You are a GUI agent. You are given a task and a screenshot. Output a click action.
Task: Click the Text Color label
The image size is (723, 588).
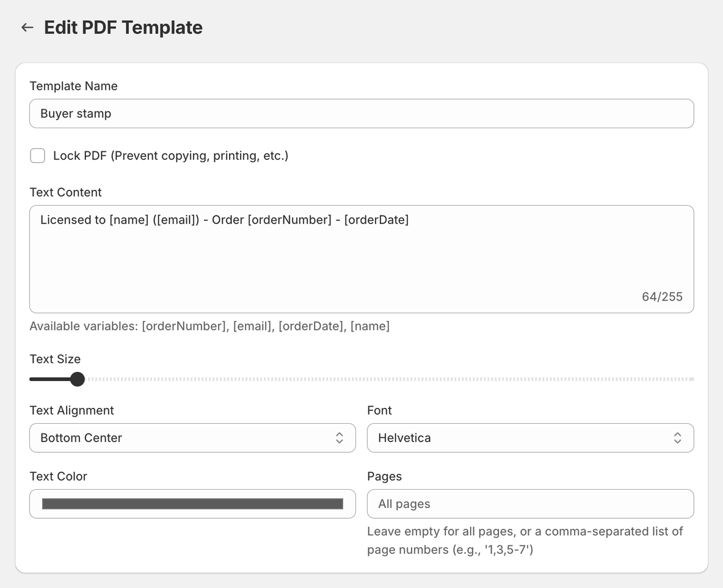click(x=59, y=476)
